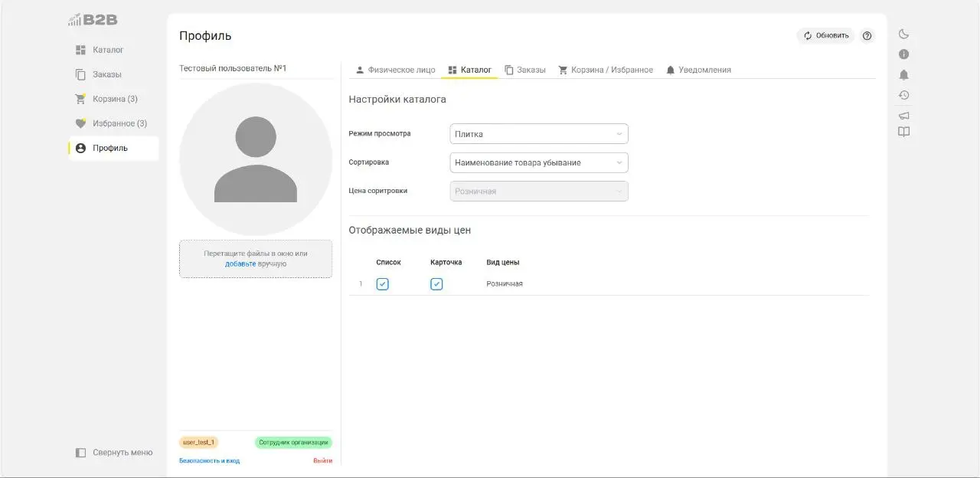
Task: Open the info panel icon
Action: [x=903, y=54]
